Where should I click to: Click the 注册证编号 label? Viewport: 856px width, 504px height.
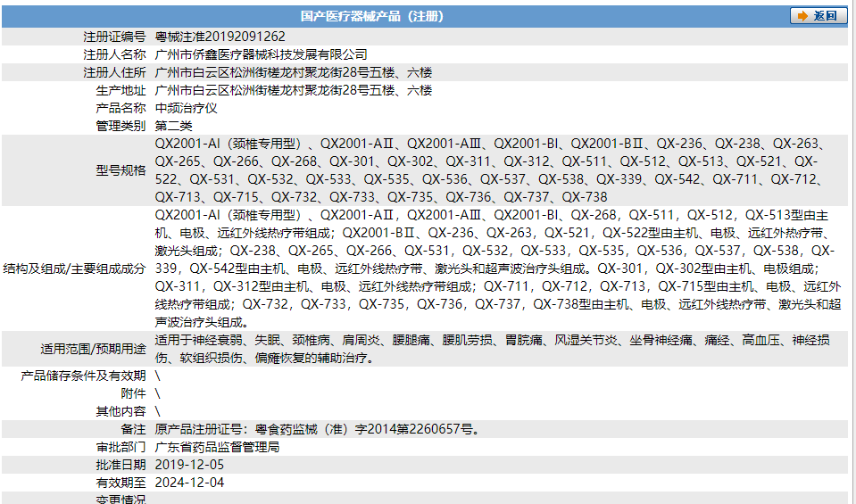click(114, 37)
